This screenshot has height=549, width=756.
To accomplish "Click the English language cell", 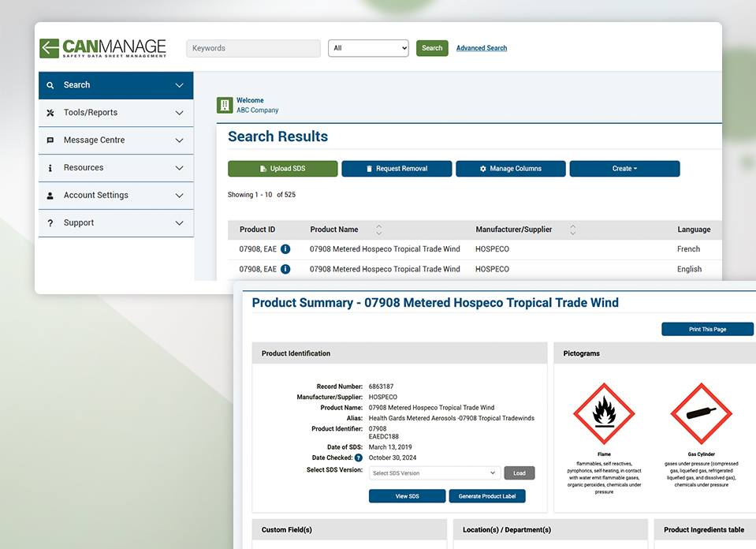I will [x=690, y=269].
